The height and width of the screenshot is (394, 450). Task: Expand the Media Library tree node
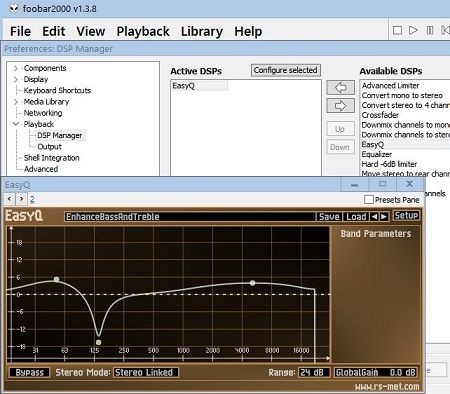(16, 102)
